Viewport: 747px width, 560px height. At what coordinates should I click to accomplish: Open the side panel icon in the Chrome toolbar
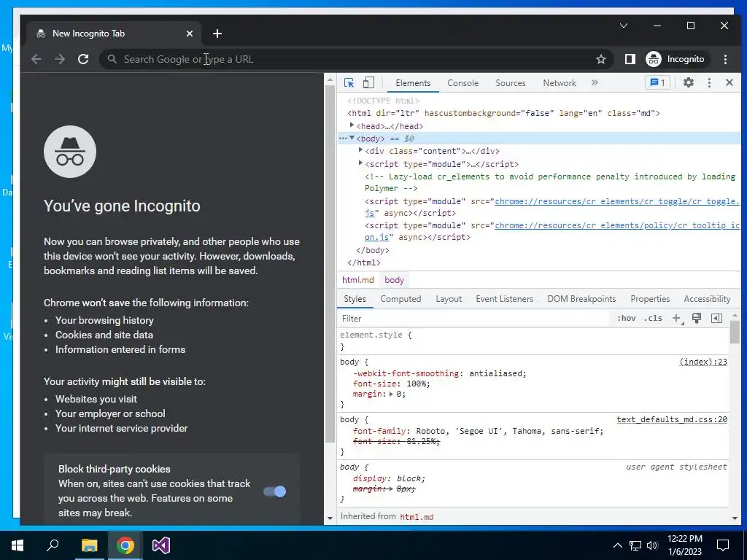click(630, 59)
